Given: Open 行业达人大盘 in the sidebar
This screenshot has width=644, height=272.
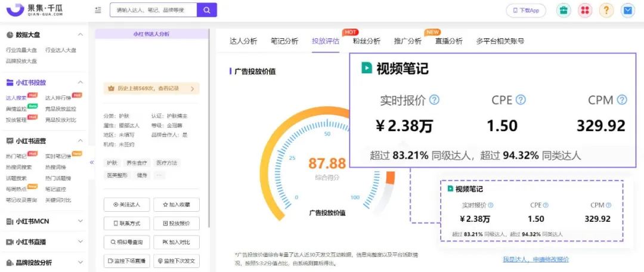Looking at the screenshot, I should [x=61, y=50].
